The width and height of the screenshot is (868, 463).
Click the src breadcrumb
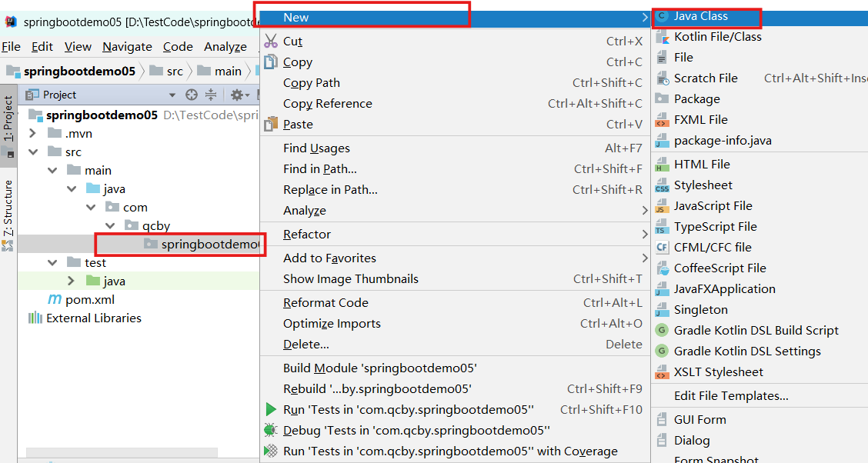167,71
